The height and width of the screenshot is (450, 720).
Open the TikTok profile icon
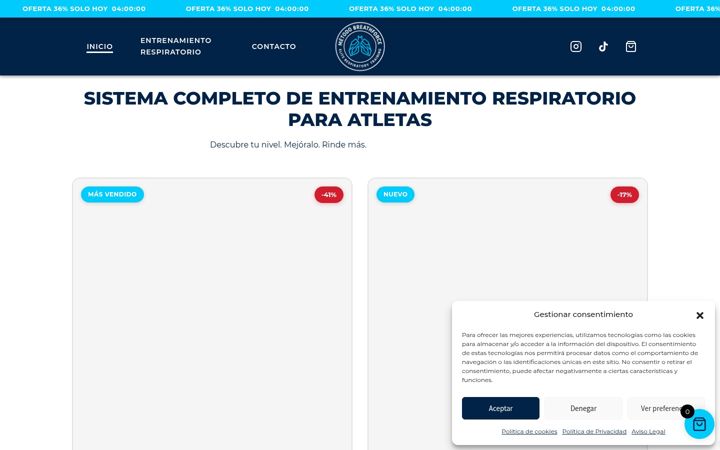[x=603, y=46]
